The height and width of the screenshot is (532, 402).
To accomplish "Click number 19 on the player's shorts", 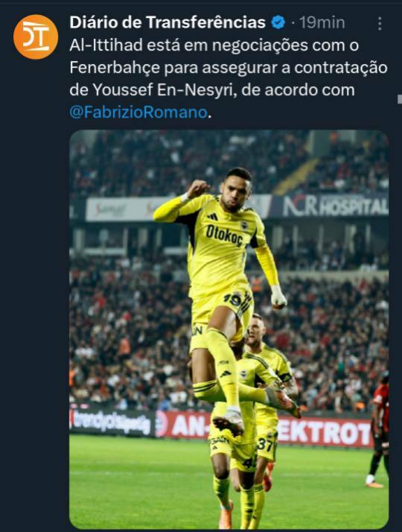I will pyautogui.click(x=232, y=300).
